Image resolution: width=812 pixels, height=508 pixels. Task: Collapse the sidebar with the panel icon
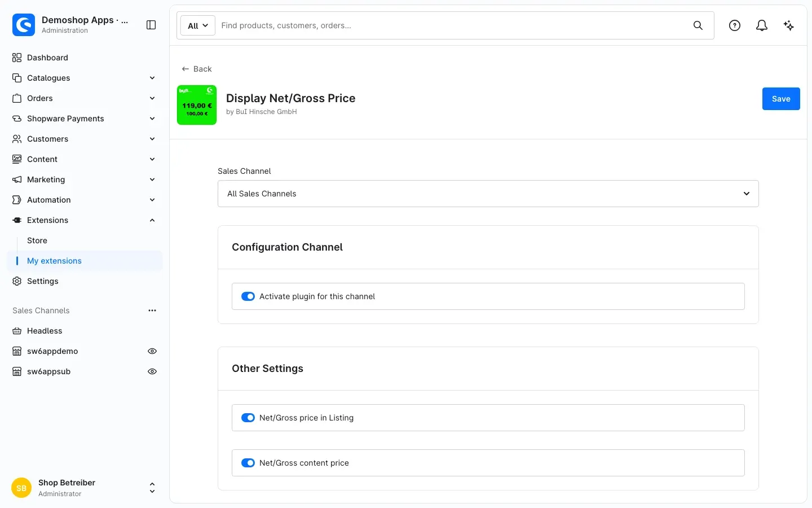click(151, 25)
